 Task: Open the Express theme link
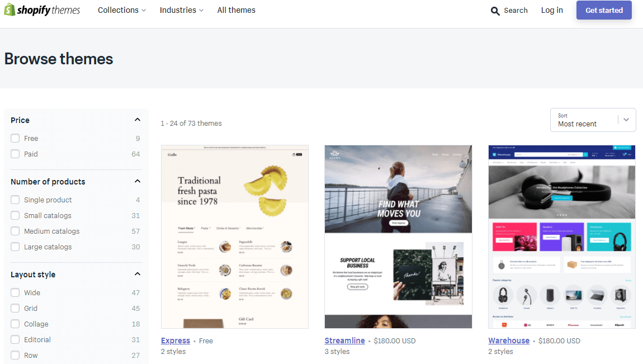(x=176, y=341)
